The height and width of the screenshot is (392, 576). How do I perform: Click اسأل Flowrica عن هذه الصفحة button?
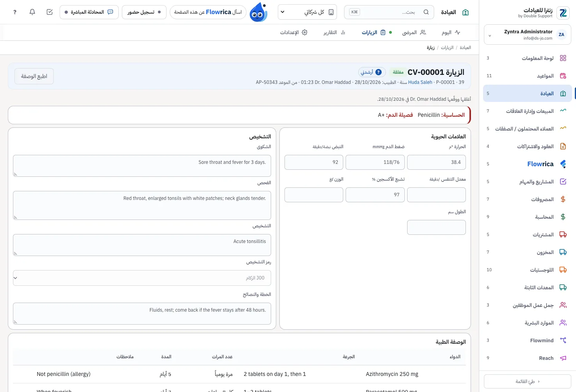tap(208, 12)
